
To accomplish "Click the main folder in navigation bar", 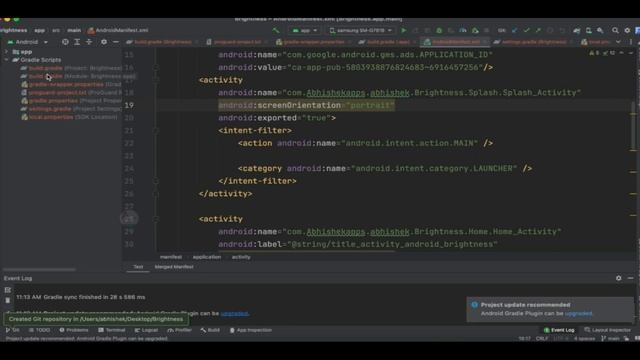I will pyautogui.click(x=74, y=30).
